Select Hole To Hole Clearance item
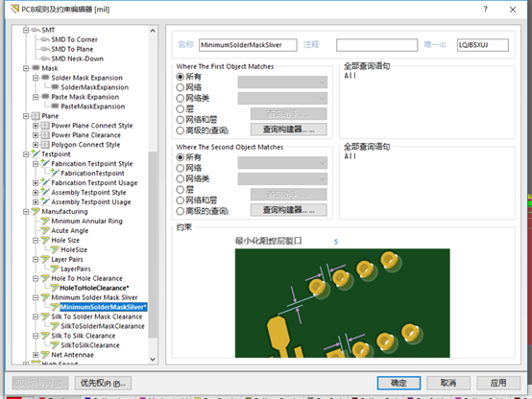The width and height of the screenshot is (532, 399). click(x=86, y=278)
